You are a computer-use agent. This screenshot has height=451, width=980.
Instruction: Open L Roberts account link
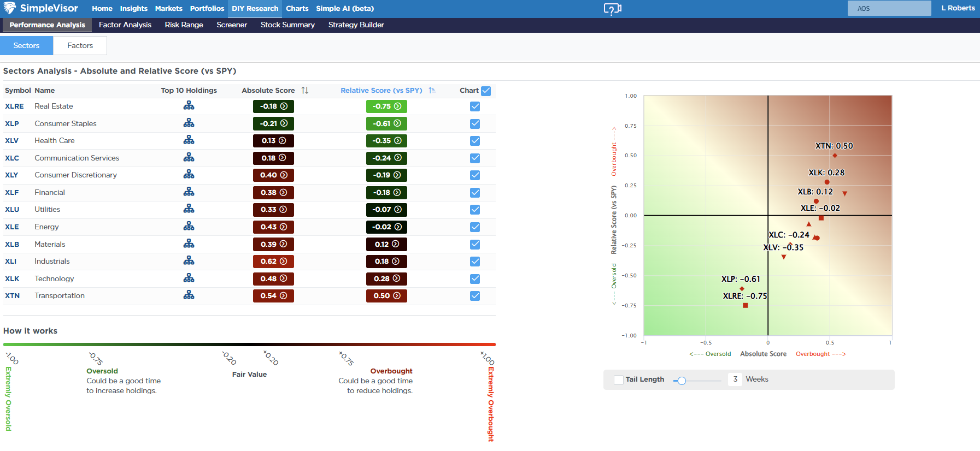click(x=958, y=8)
